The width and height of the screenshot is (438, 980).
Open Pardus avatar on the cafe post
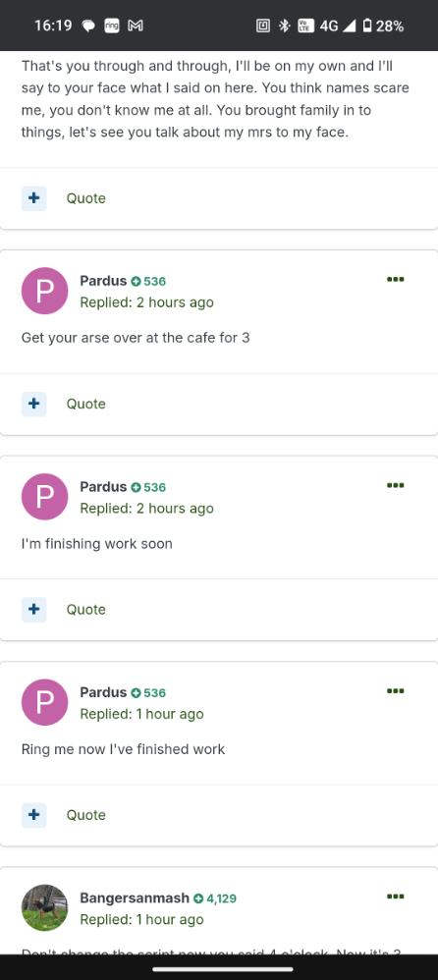click(x=44, y=291)
